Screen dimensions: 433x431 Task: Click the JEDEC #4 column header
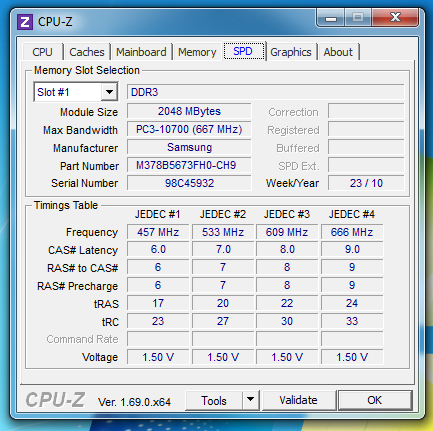coord(352,214)
